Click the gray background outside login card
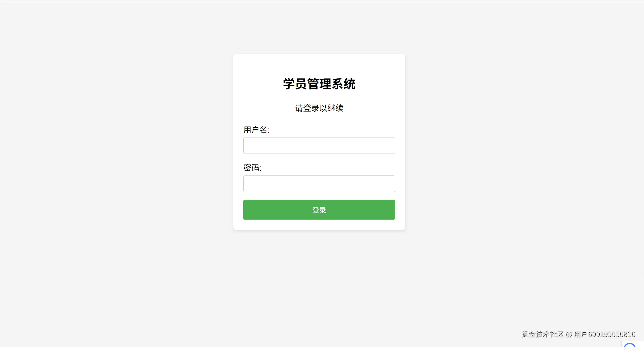644x347 pixels. 112,169
